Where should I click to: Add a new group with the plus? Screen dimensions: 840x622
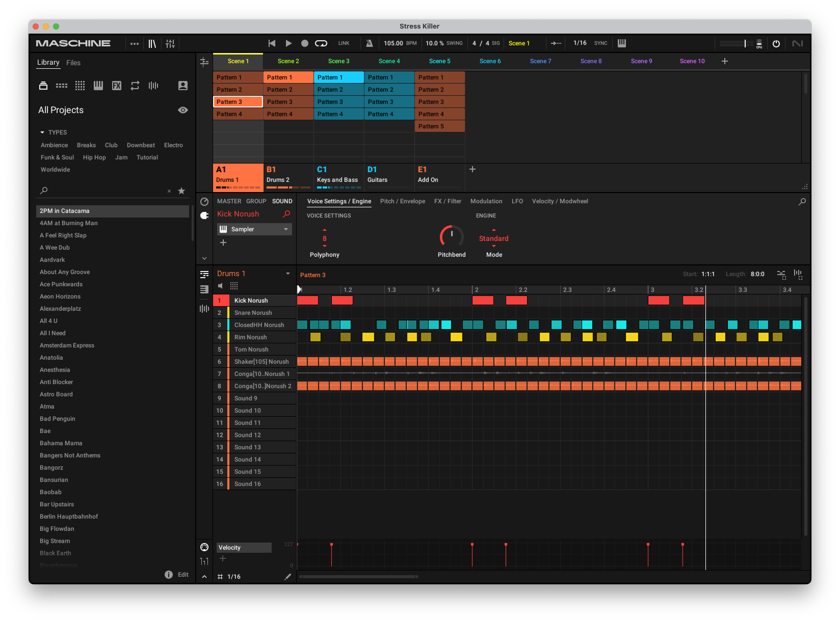(x=472, y=169)
